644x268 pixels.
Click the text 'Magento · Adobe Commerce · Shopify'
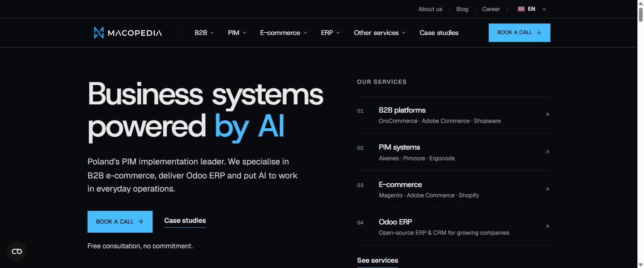pos(429,195)
